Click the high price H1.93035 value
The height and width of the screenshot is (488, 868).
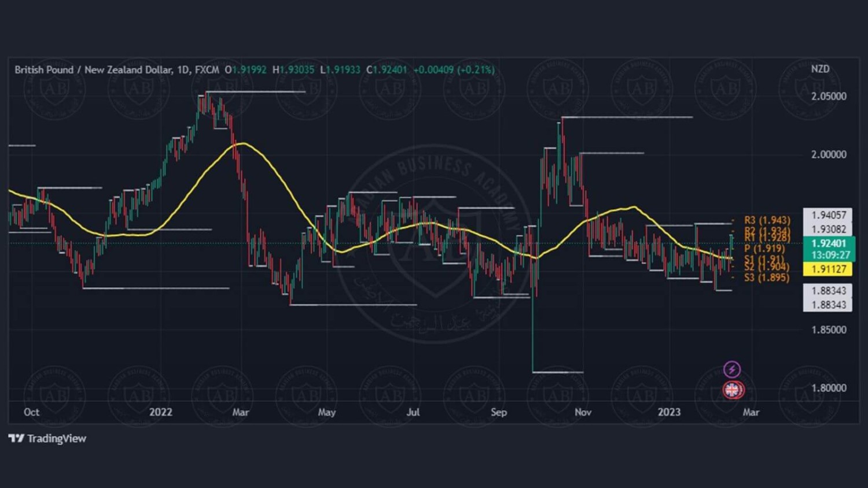coord(293,69)
